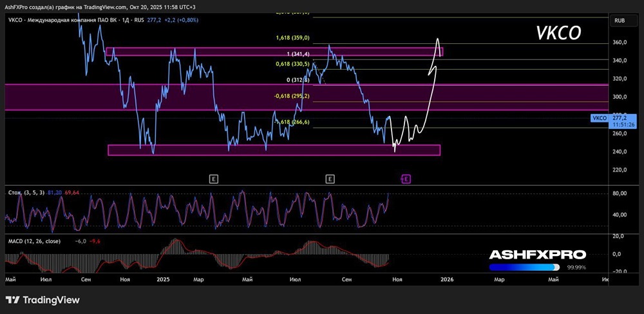
Task: Select the large VKCO text annotation
Action: click(x=558, y=34)
